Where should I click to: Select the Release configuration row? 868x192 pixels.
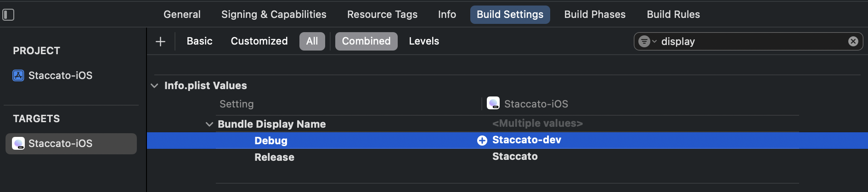coord(274,157)
